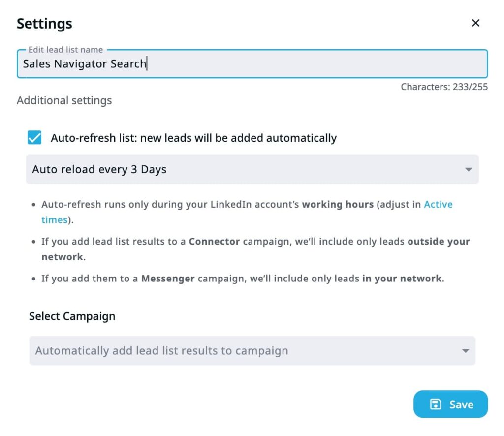Screen dimensions: 504x436
Task: Close the Settings dialog with the X
Action: [x=475, y=23]
